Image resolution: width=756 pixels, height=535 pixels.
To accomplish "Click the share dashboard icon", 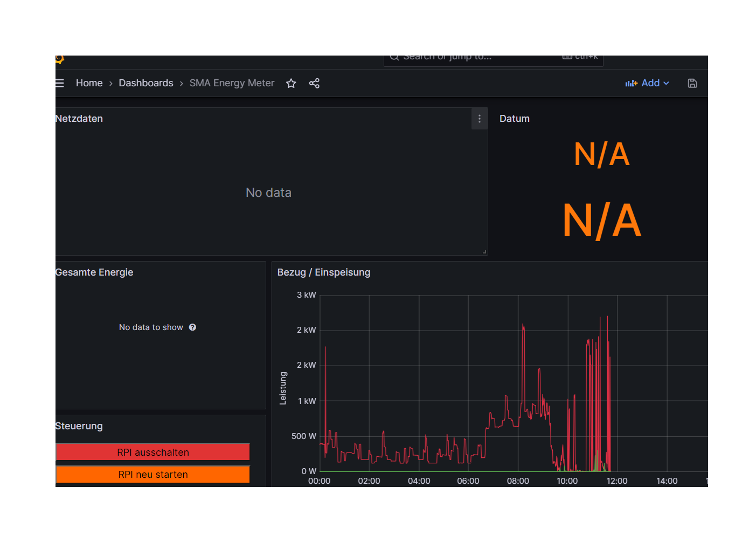I will click(314, 83).
